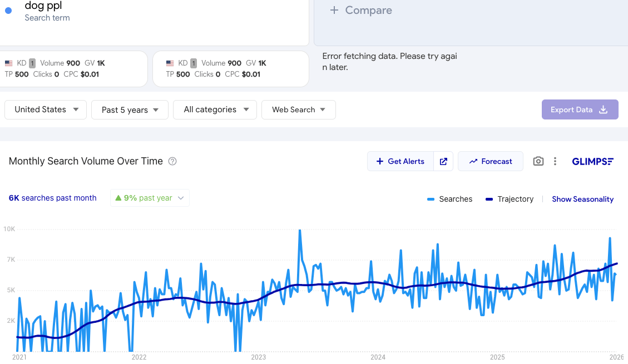628x364 pixels.
Task: Open the Web Search type dropdown
Action: pos(298,109)
